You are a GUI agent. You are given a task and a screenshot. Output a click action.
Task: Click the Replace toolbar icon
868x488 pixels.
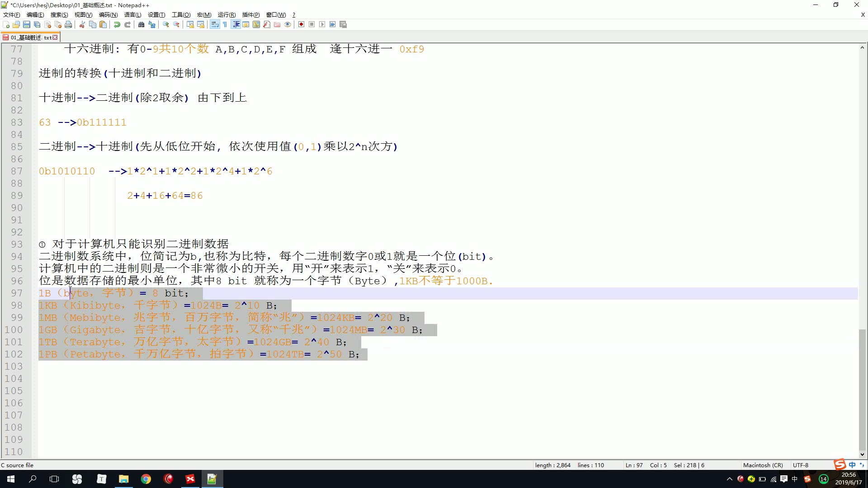point(152,24)
